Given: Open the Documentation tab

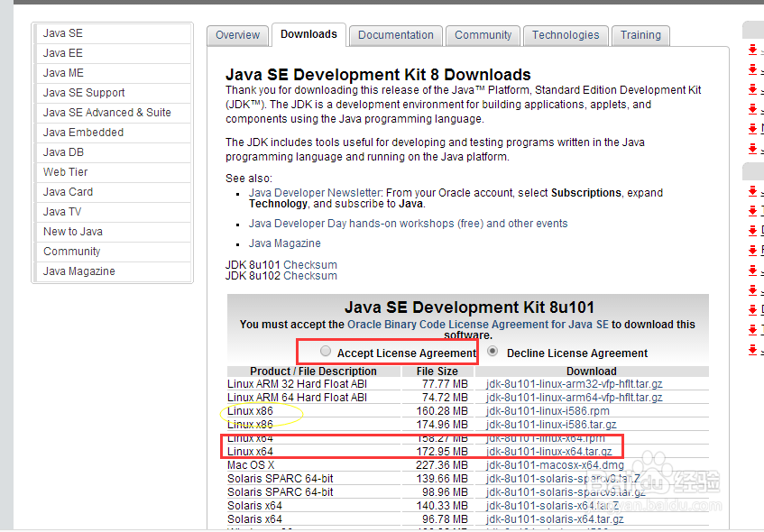Looking at the screenshot, I should [394, 35].
